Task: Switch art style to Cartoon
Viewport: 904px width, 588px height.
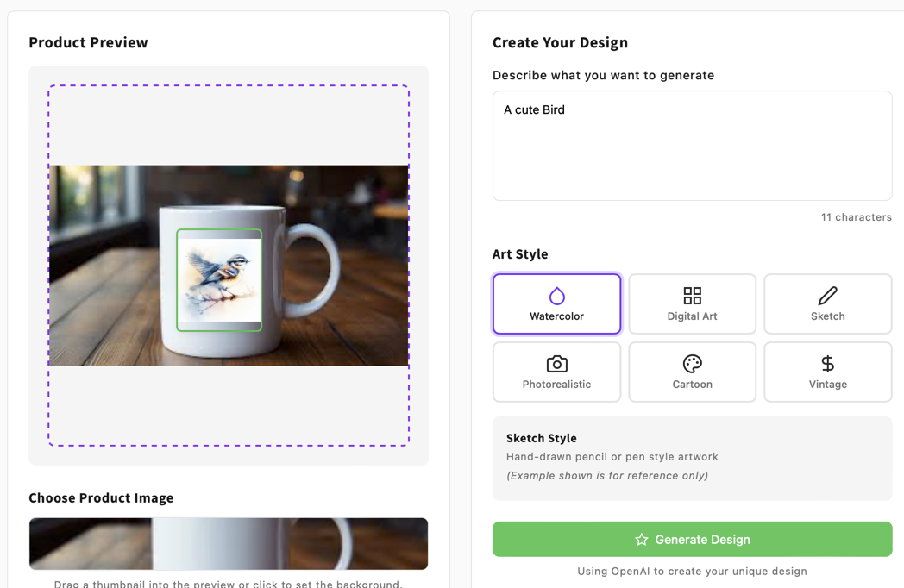Action: coord(692,372)
